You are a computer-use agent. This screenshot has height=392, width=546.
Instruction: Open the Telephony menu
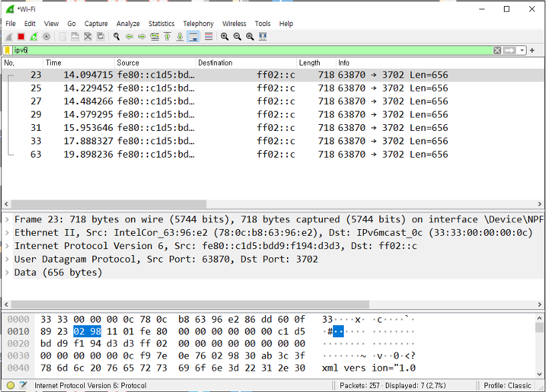(x=198, y=23)
